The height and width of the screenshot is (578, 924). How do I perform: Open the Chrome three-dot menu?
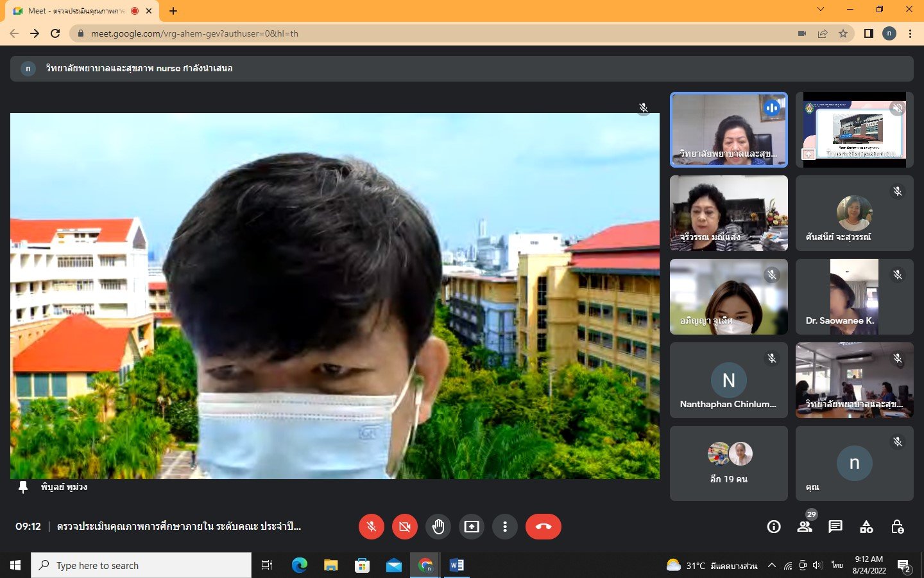[x=910, y=33]
